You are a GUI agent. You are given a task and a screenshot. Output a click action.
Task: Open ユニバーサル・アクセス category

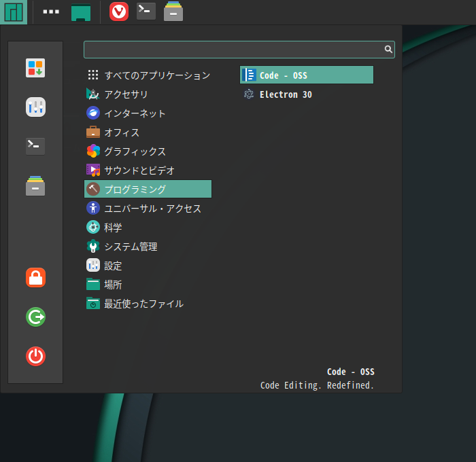click(148, 208)
